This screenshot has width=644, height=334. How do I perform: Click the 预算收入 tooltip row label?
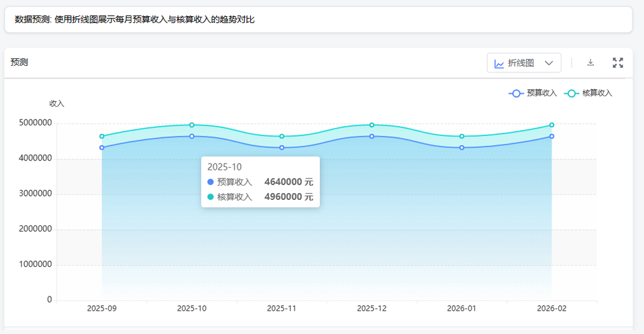click(x=235, y=182)
